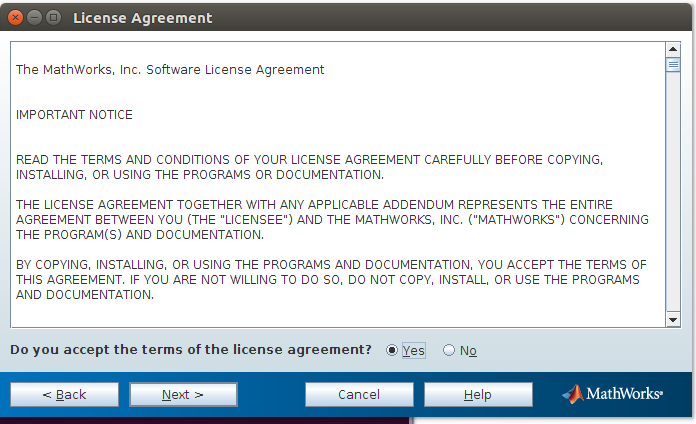This screenshot has height=424, width=696.
Task: Click the scrollbar down arrow
Action: [673, 320]
